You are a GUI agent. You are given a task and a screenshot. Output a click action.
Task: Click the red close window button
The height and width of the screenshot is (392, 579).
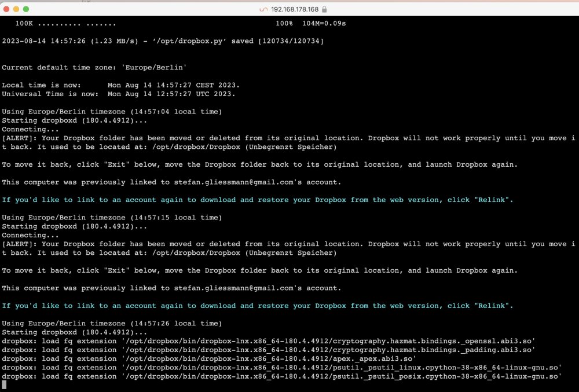click(x=6, y=9)
